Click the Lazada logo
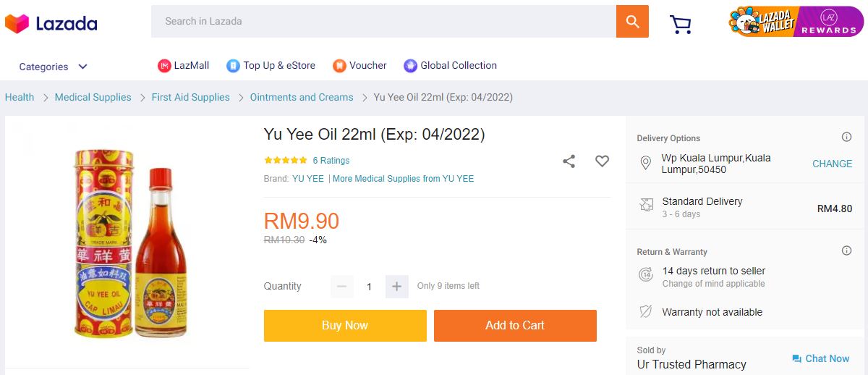Viewport: 868px width, 375px height. pos(51,24)
